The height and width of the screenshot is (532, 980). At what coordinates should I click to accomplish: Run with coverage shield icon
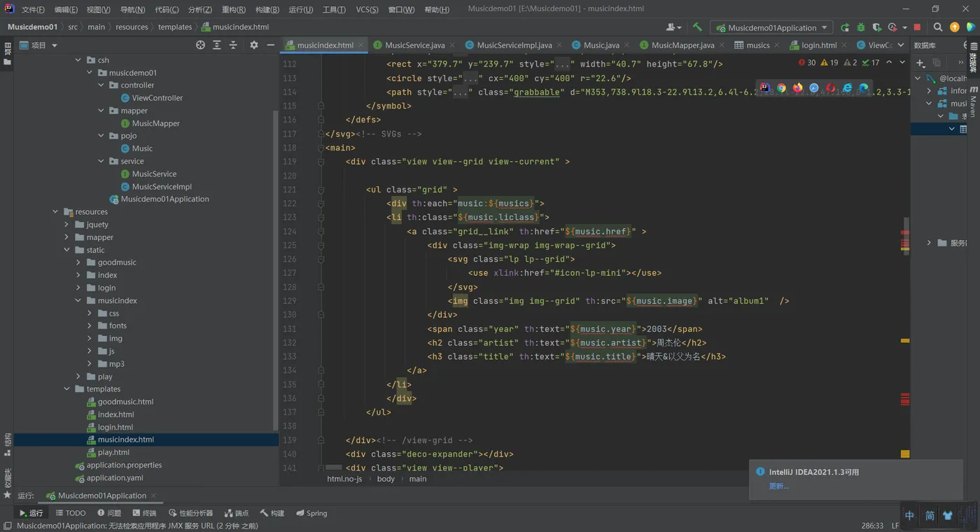[876, 27]
